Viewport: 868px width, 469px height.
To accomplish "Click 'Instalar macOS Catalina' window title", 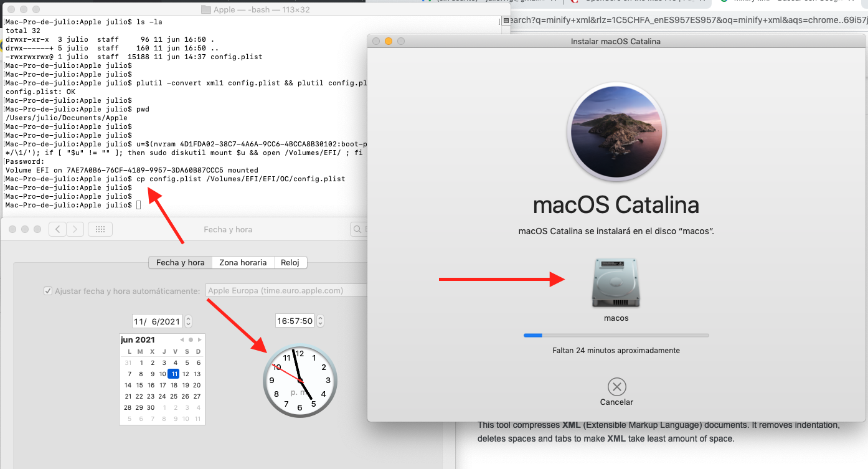I will coord(616,41).
